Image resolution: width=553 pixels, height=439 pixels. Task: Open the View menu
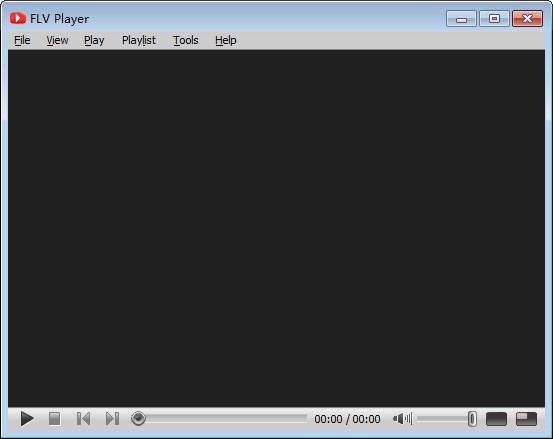(57, 40)
